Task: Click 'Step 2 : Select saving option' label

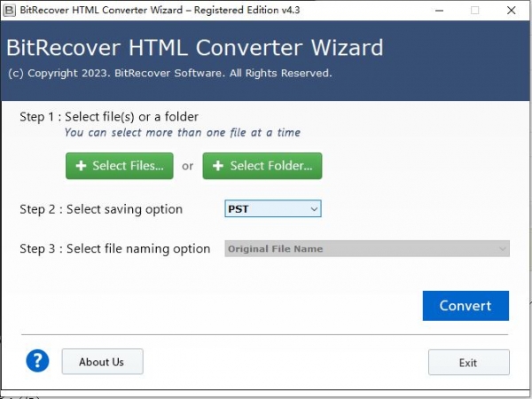Action: pyautogui.click(x=101, y=209)
